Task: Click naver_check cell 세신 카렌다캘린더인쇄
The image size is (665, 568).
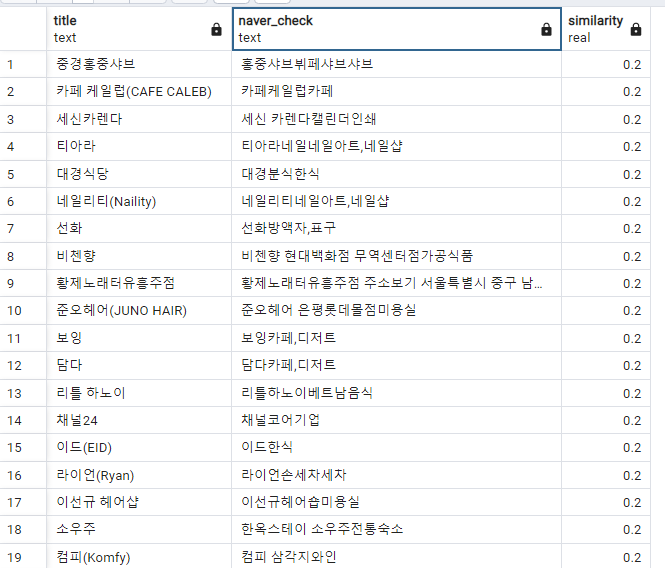Action: coord(397,119)
